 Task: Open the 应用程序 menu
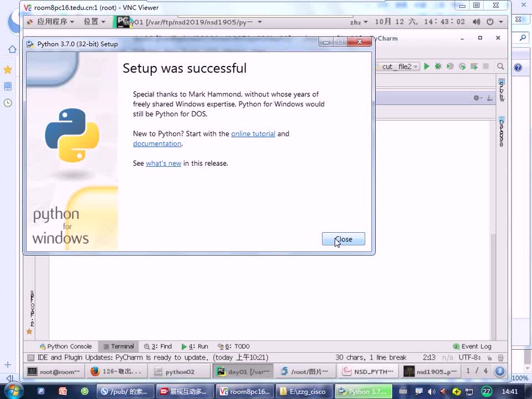click(x=52, y=22)
